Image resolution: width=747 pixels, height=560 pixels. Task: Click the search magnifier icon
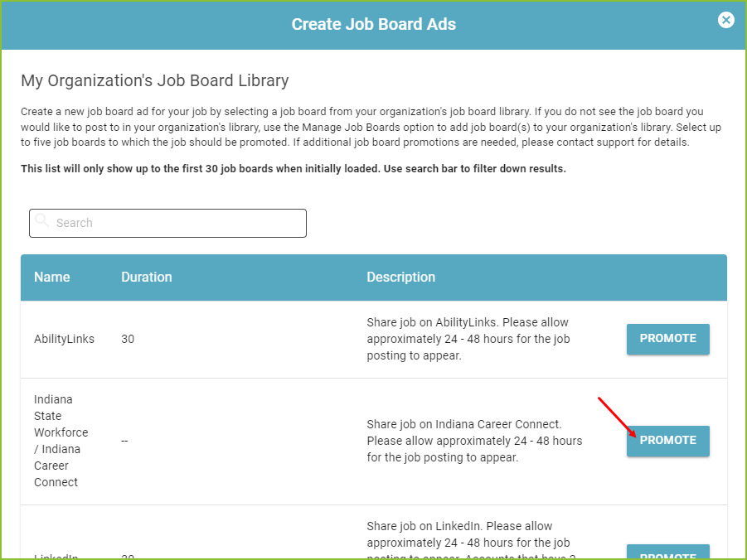42,220
